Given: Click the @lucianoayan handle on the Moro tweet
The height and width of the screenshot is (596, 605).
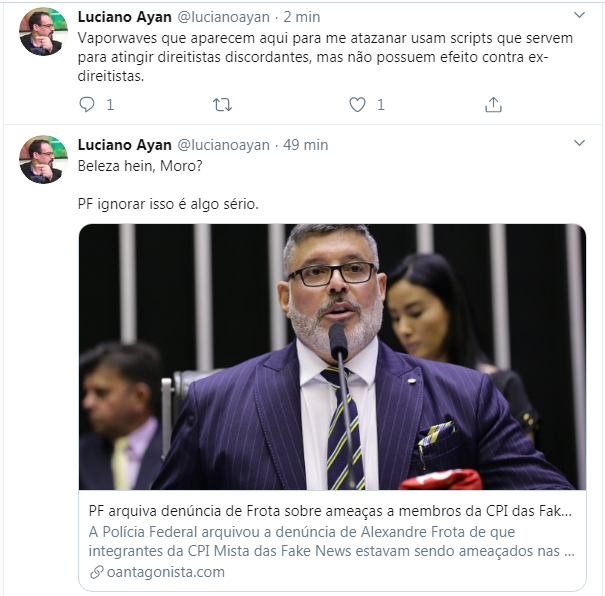Looking at the screenshot, I should pos(223,145).
